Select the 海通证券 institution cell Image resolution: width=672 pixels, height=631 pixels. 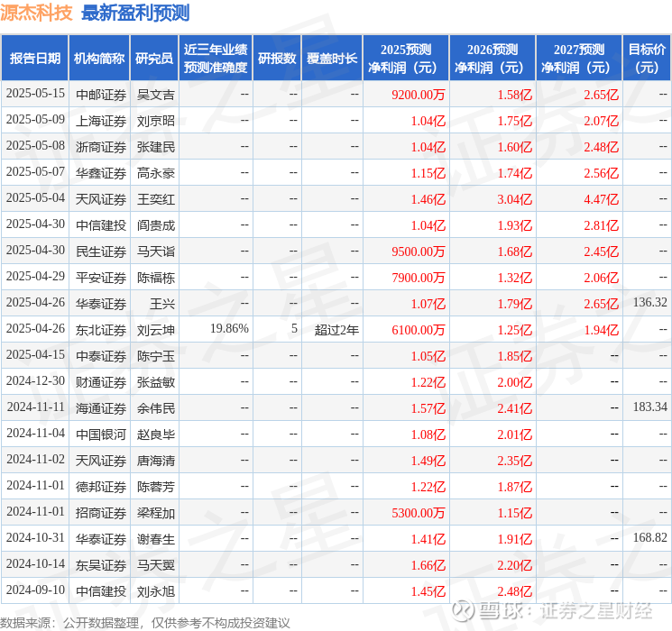(x=101, y=408)
